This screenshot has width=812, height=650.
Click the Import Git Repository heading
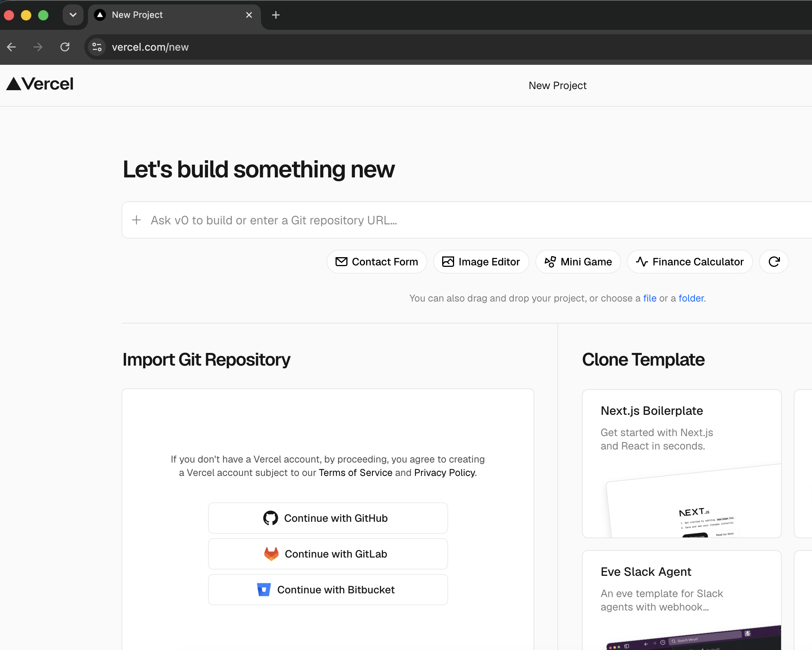pyautogui.click(x=207, y=360)
